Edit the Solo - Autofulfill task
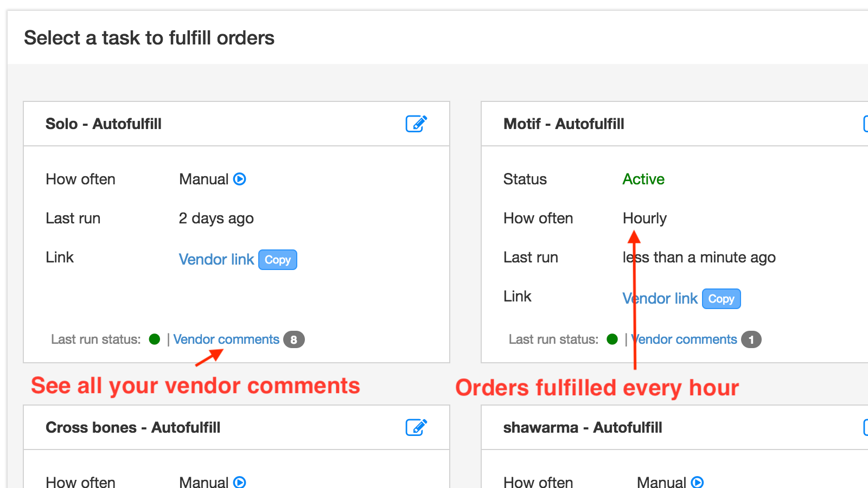The image size is (868, 488). coord(416,124)
